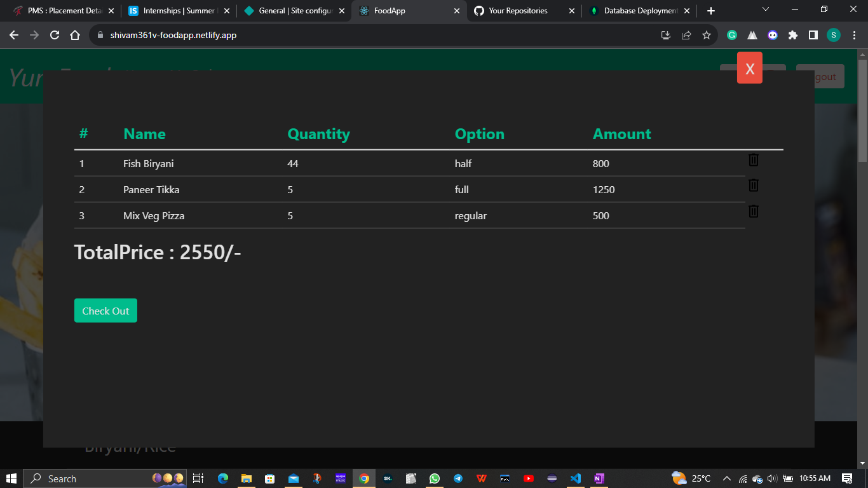The image size is (868, 488).
Task: Open Chrome's three-dot menu
Action: pyautogui.click(x=855, y=35)
